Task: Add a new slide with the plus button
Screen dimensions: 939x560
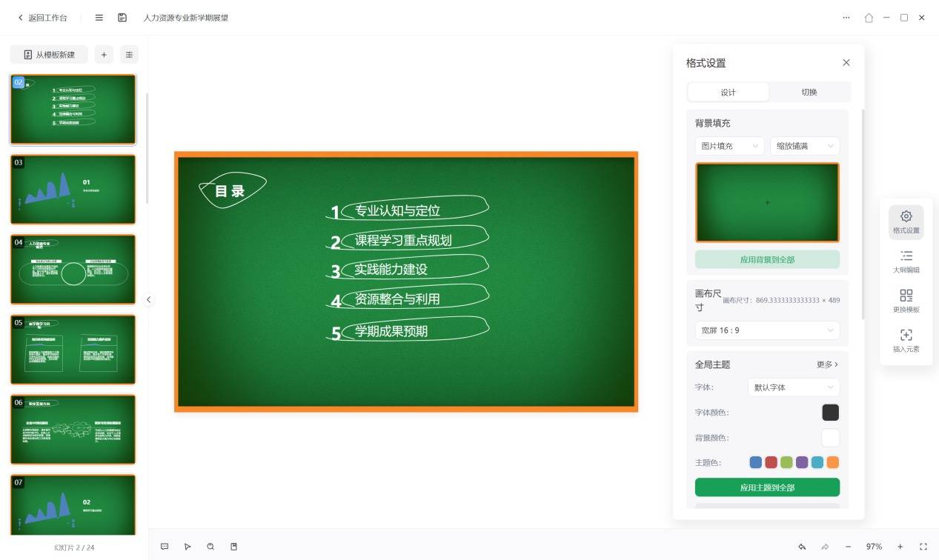Action: pos(104,55)
